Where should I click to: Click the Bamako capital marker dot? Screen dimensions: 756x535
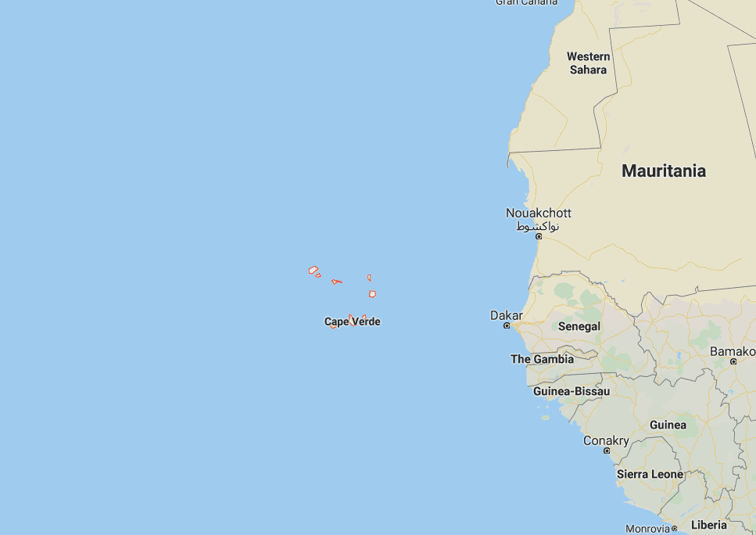tap(733, 361)
